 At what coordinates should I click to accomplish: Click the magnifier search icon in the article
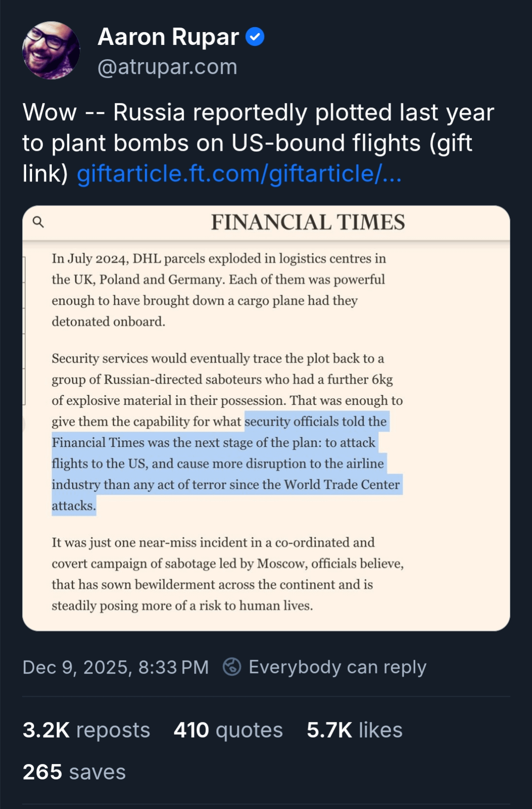tap(38, 222)
